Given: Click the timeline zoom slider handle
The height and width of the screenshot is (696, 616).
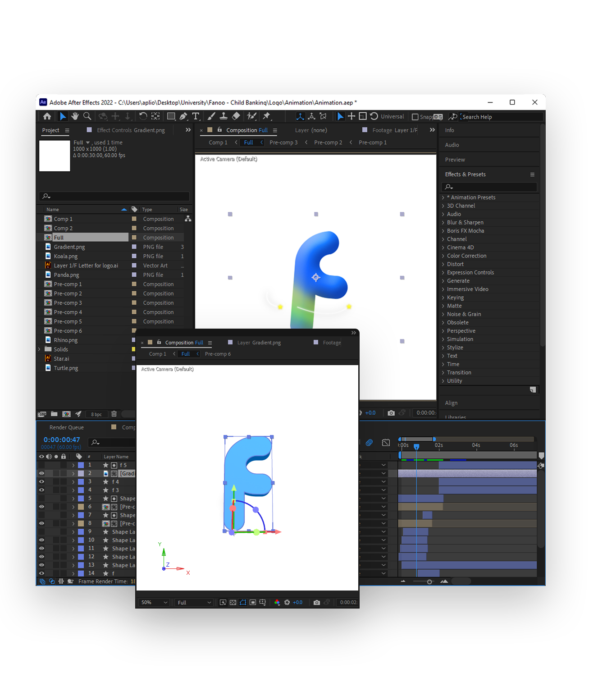Looking at the screenshot, I should [429, 582].
